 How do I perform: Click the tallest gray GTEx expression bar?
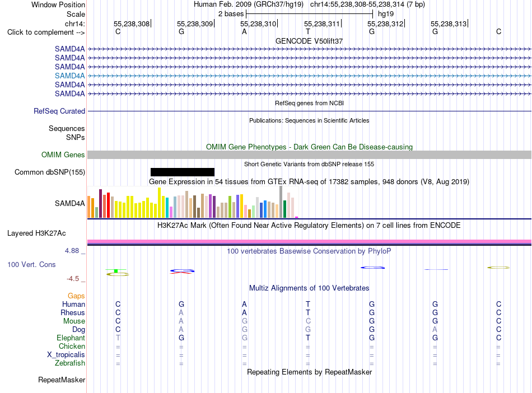coord(281,202)
